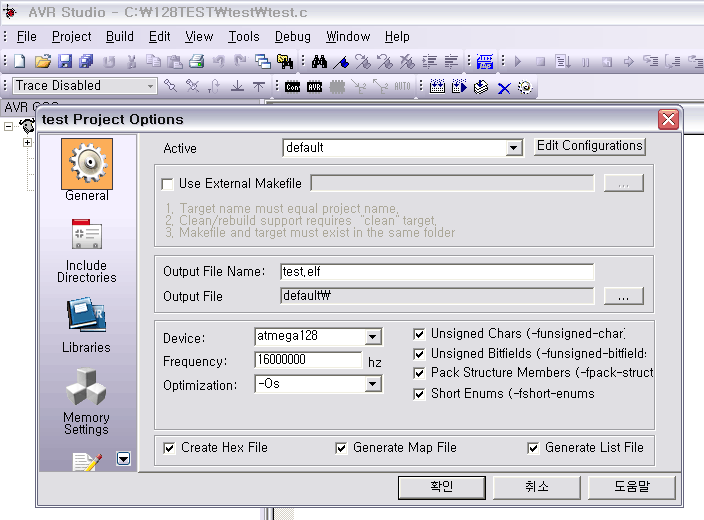Toggle Unsigned Chars option
The height and width of the screenshot is (520, 704).
419,334
